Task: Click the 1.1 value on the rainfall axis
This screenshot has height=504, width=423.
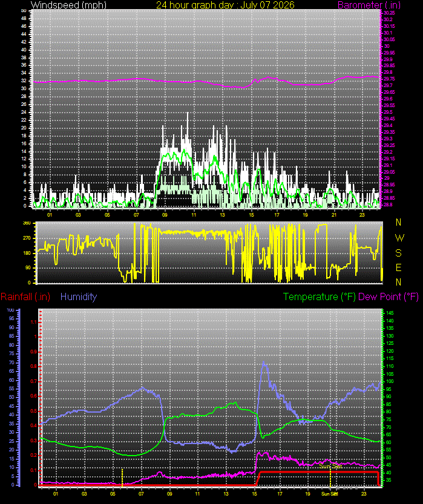Action: 34,322
